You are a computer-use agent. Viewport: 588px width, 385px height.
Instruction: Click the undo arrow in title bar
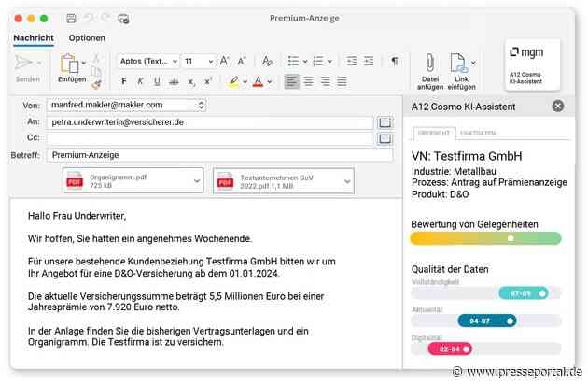[89, 18]
